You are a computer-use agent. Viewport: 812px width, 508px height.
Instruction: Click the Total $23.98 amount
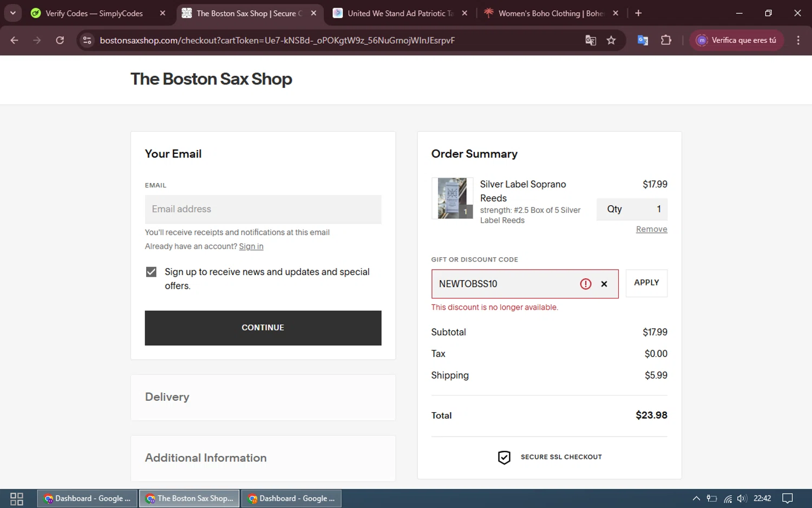[651, 415]
